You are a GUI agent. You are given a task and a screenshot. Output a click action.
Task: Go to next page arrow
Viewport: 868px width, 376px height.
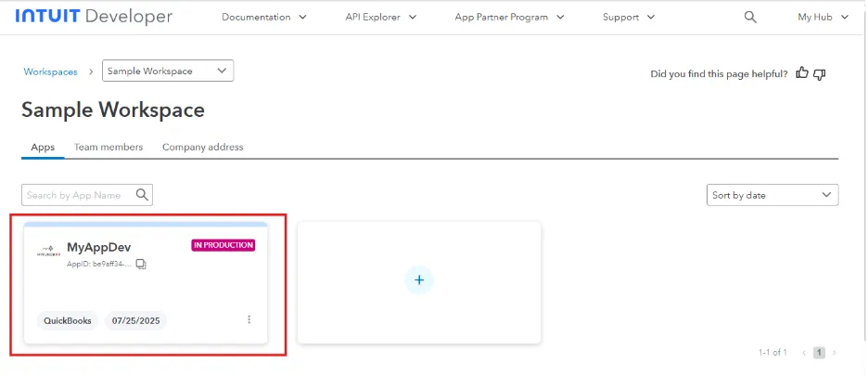click(x=835, y=353)
